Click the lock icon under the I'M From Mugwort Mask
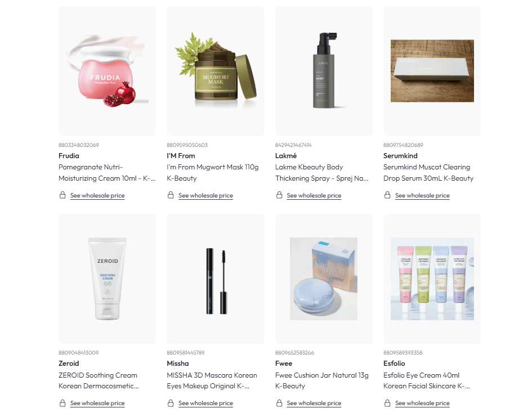The image size is (532, 417). 171,195
